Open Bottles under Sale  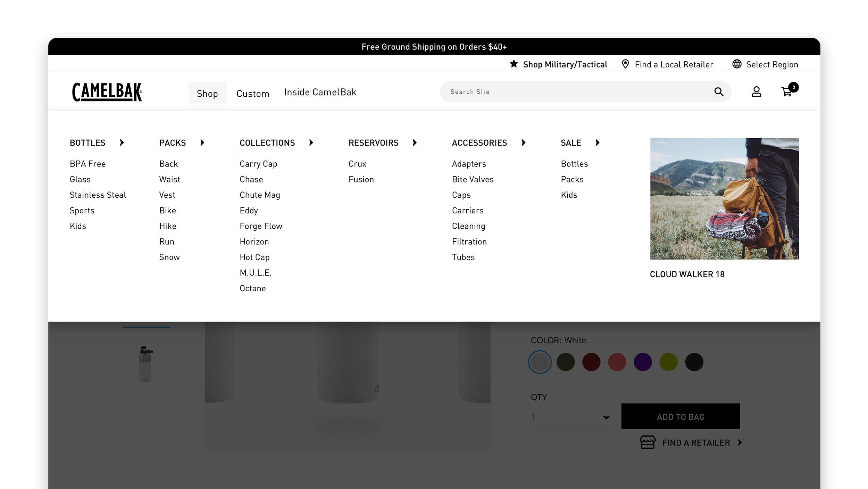coord(574,164)
